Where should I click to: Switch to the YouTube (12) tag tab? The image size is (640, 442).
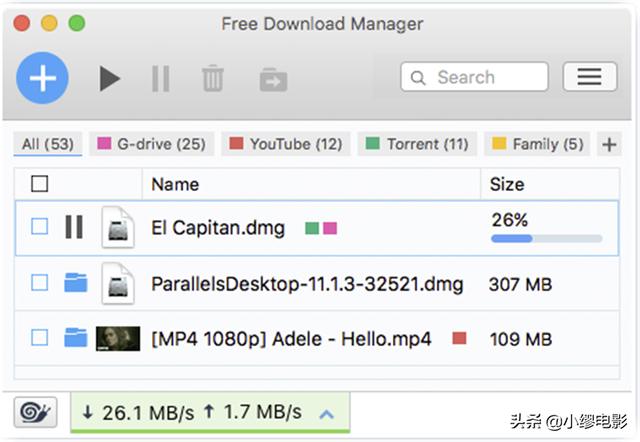point(285,144)
